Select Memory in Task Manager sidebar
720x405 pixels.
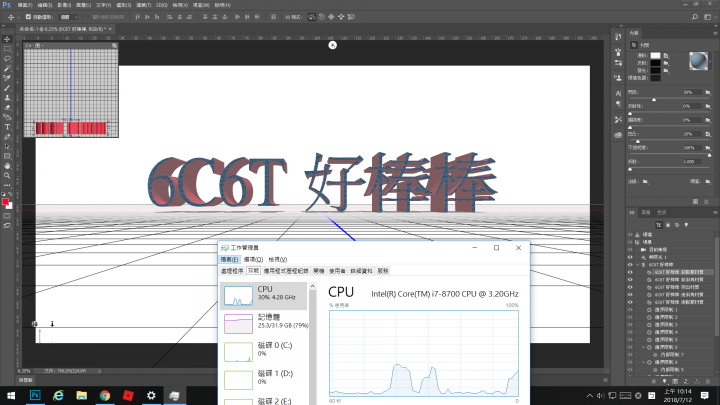264,323
